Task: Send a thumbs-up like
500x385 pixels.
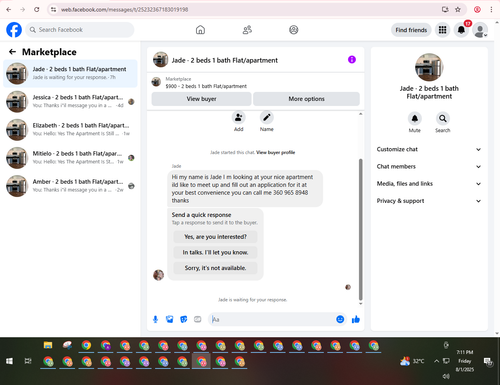Action: [x=356, y=319]
